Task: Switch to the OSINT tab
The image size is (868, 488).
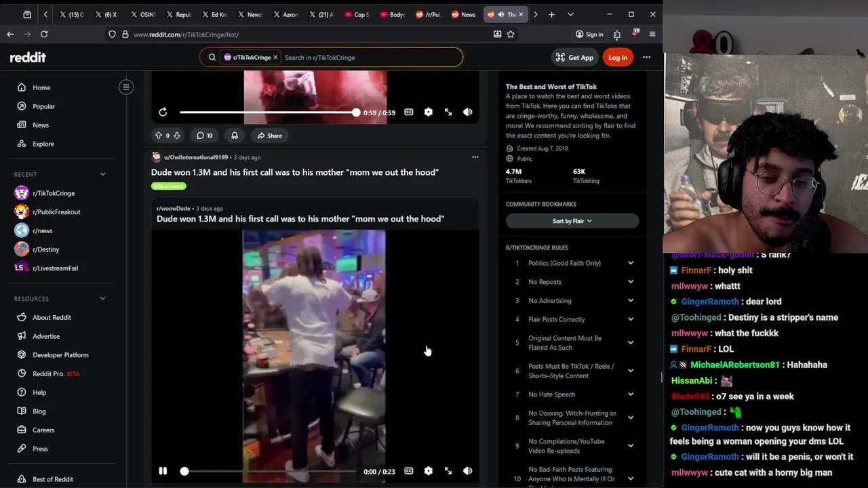Action: click(x=143, y=14)
